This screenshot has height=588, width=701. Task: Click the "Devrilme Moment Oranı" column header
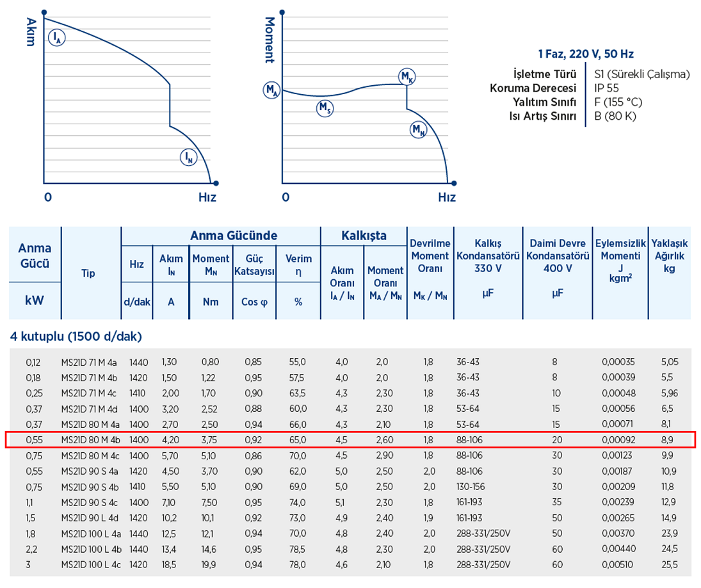430,256
